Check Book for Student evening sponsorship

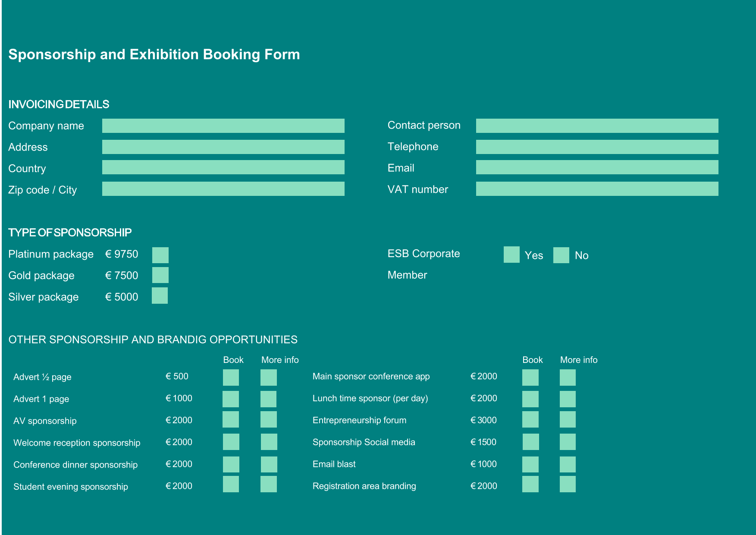click(x=231, y=484)
